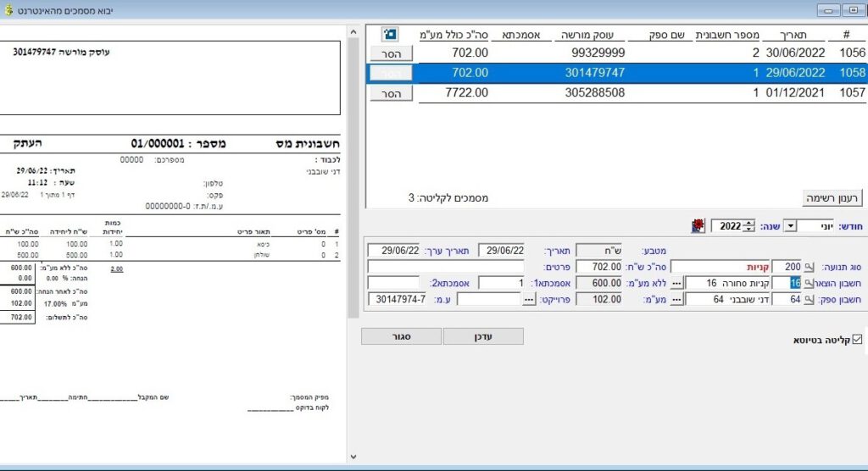Click the empty אסמכתא2 field

393,283
